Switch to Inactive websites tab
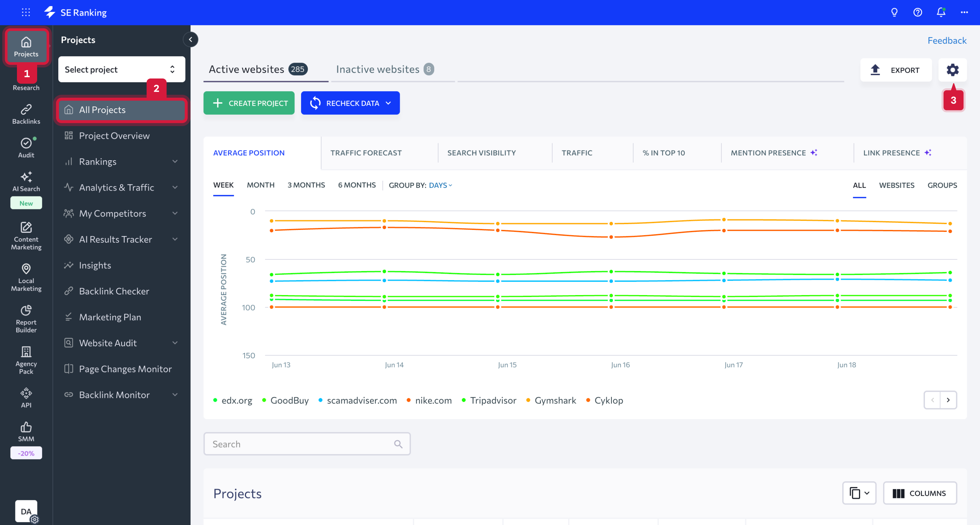 (385, 69)
